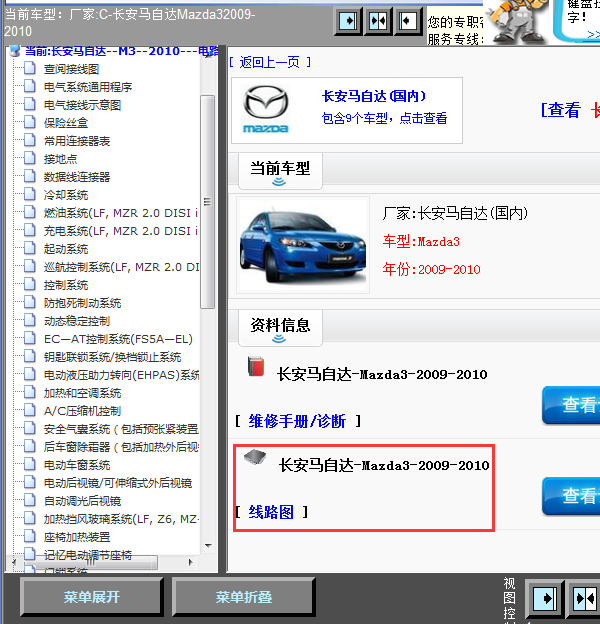Image resolution: width=600 pixels, height=624 pixels.
Task: Click the root tree node icon
Action: pyautogui.click(x=15, y=51)
